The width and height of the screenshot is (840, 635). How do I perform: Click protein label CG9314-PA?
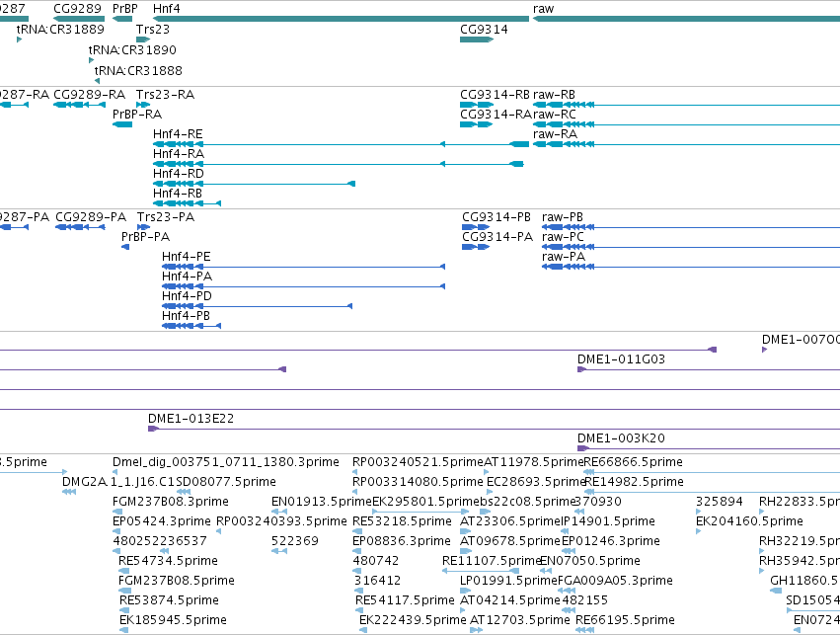coord(497,237)
